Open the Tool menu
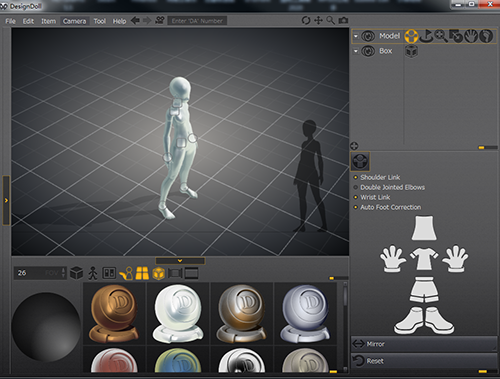The height and width of the screenshot is (379, 500). [x=99, y=21]
